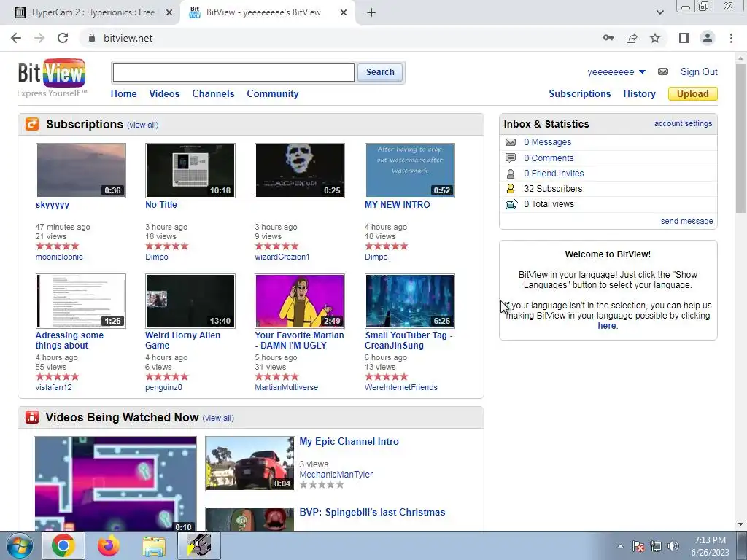
Task: Click view all for Videos Being Watched Now
Action: coord(218,418)
